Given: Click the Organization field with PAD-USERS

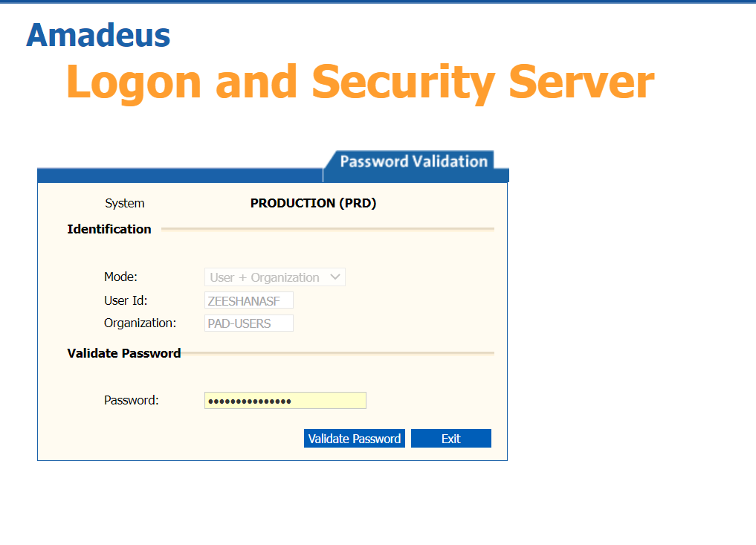Looking at the screenshot, I should (248, 323).
